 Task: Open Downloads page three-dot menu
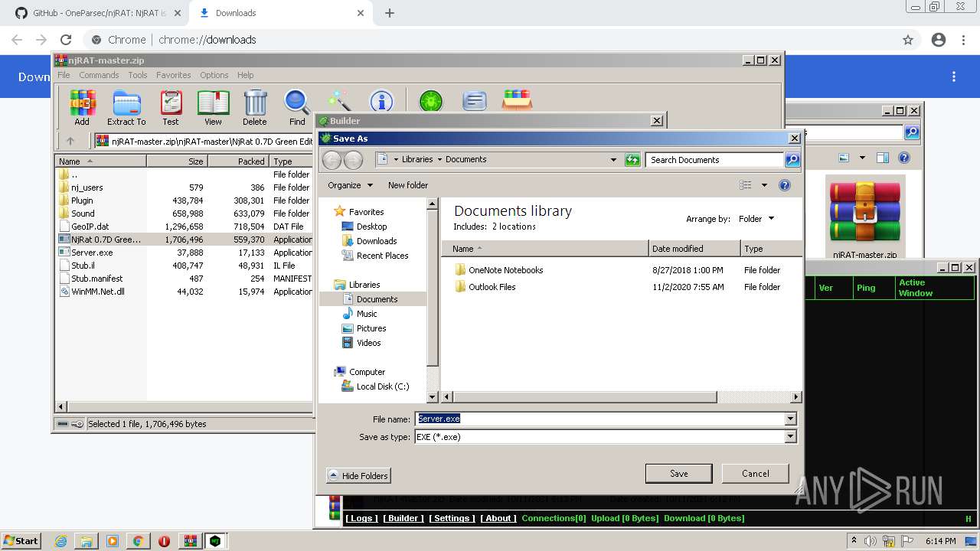point(954,77)
